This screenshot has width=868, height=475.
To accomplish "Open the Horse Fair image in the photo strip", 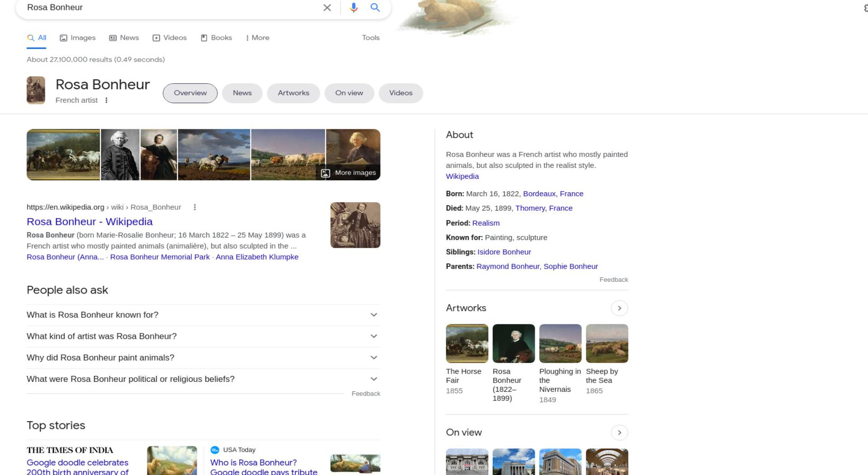I will click(x=63, y=155).
